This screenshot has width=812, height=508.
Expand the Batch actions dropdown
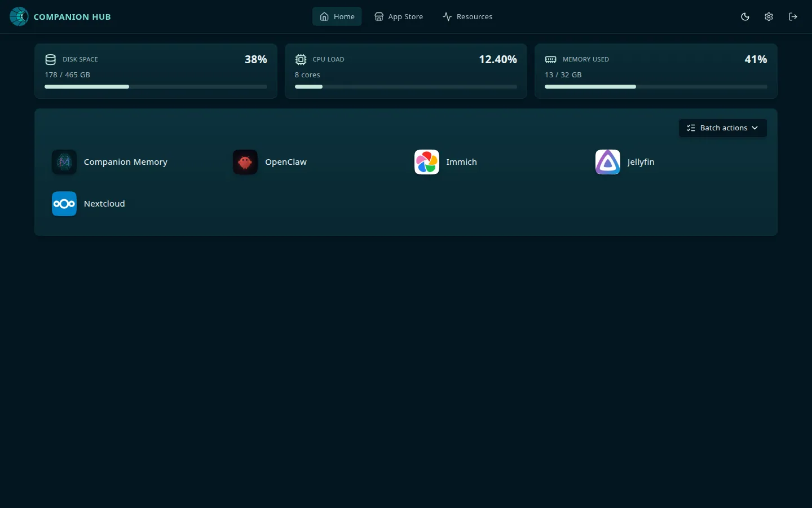click(x=722, y=128)
